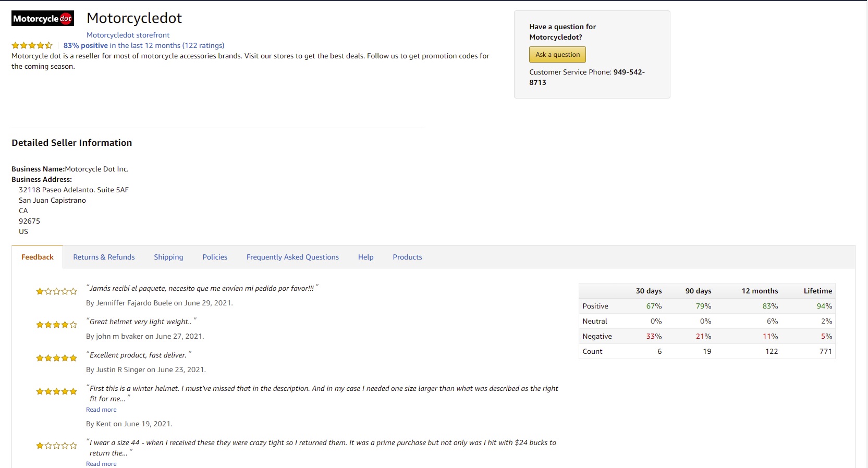Click the five-star rating on Justin R Singer's review
The image size is (868, 468).
[56, 358]
